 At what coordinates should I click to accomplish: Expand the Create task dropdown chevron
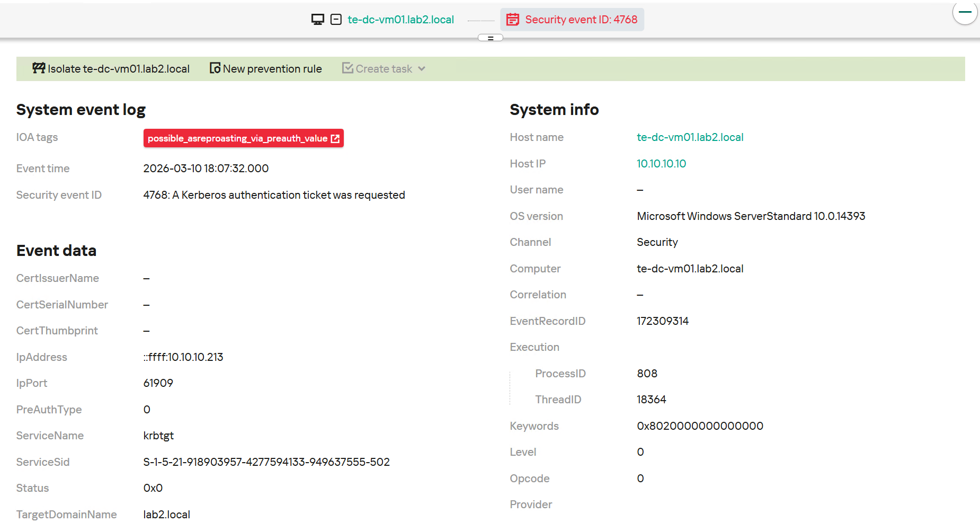pyautogui.click(x=422, y=69)
